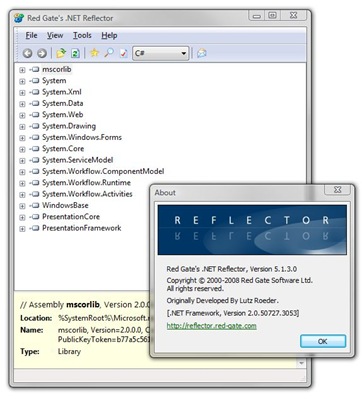Open the reflector.red-gate.com link
Viewport: 362px width, 400px height.
(x=212, y=326)
